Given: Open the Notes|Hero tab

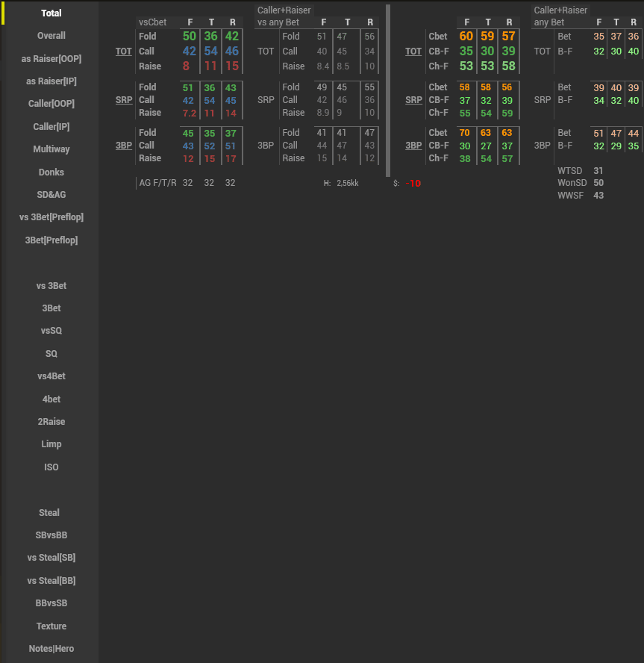Looking at the screenshot, I should point(51,649).
